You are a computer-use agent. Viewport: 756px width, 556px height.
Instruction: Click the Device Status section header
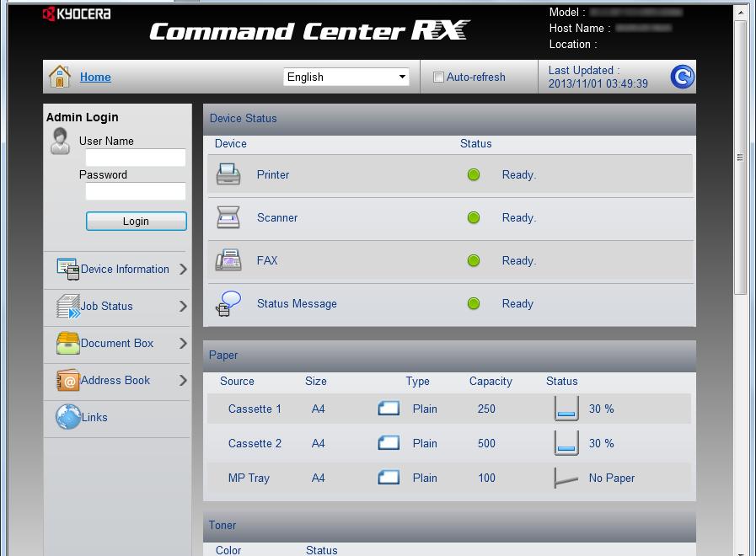449,119
